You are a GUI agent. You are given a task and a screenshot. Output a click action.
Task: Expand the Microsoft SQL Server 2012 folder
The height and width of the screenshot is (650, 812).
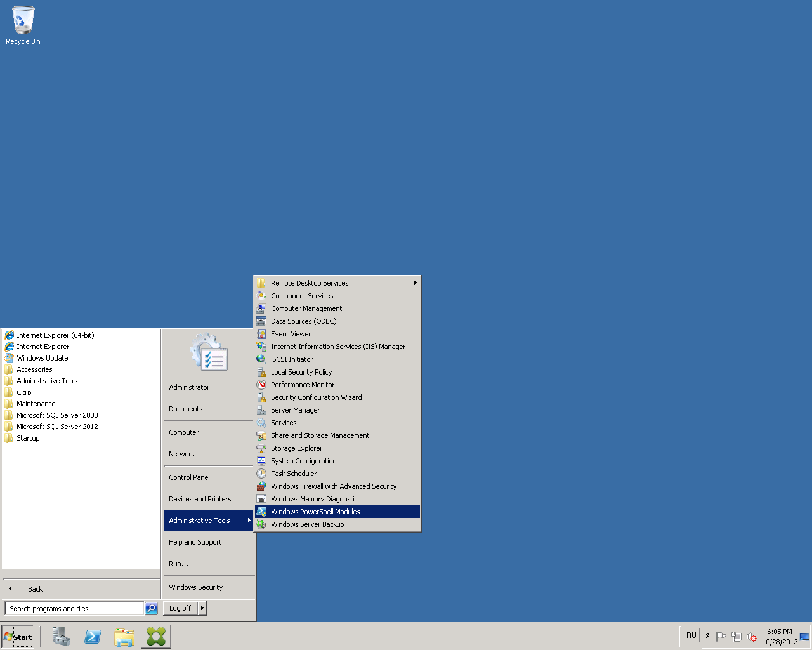(57, 427)
